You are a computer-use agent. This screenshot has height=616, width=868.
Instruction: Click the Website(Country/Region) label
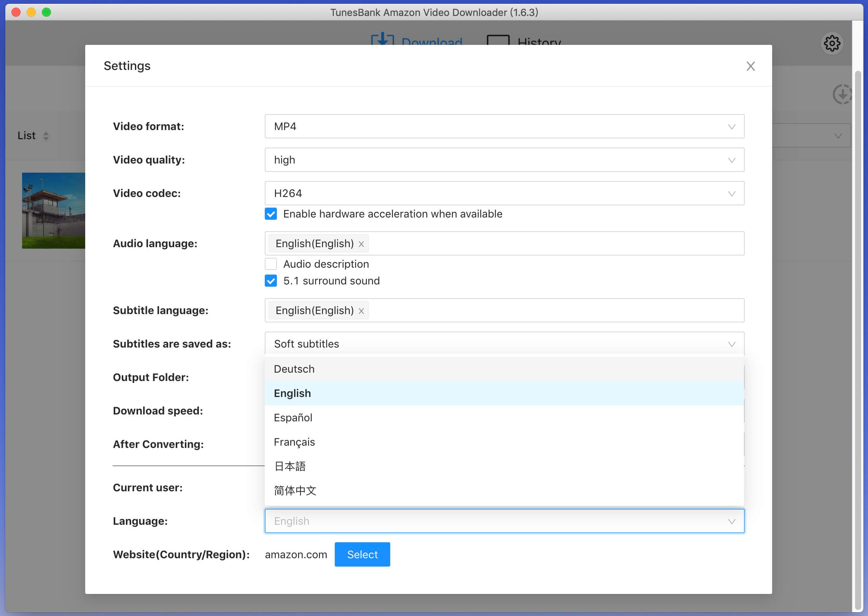[181, 554]
